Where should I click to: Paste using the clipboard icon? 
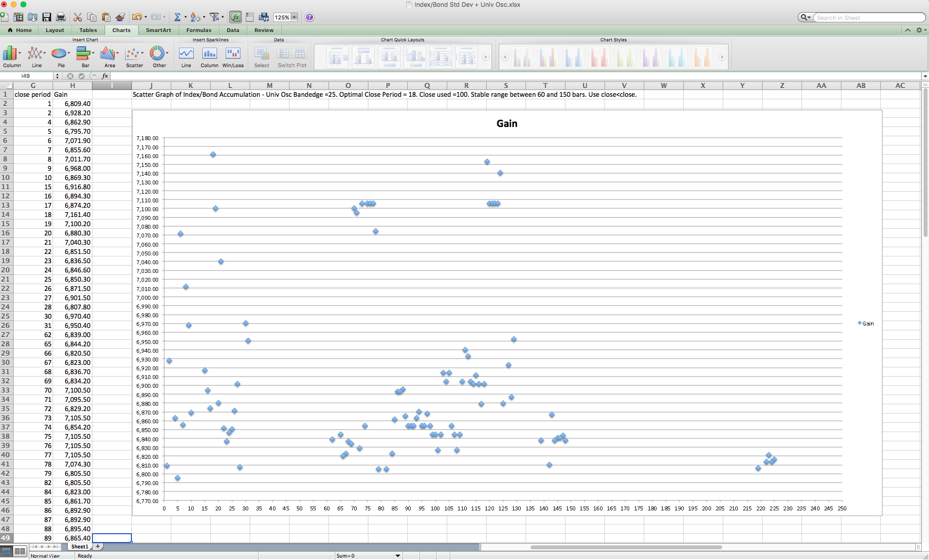(106, 17)
